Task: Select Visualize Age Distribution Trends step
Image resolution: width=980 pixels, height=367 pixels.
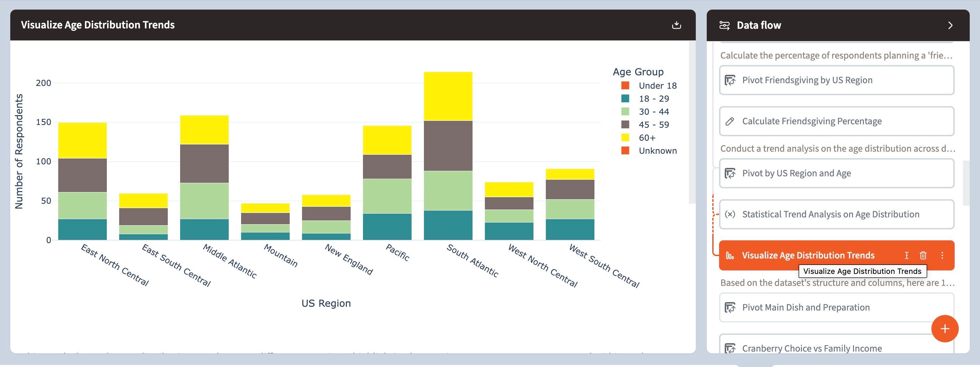Action: pyautogui.click(x=836, y=255)
